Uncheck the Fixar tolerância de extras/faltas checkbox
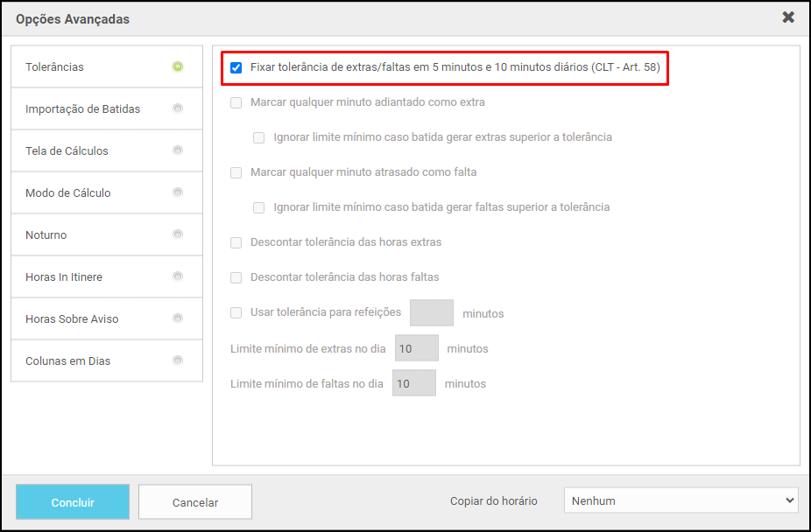 (236, 67)
